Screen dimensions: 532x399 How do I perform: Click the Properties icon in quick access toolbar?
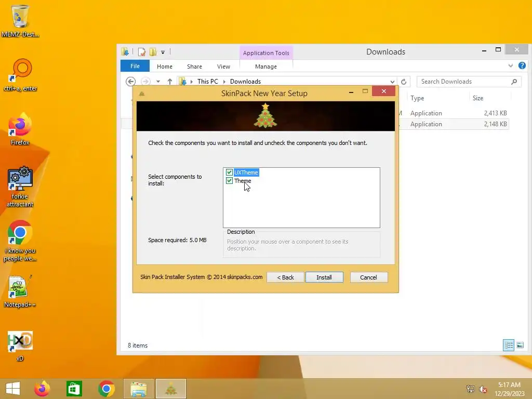142,52
